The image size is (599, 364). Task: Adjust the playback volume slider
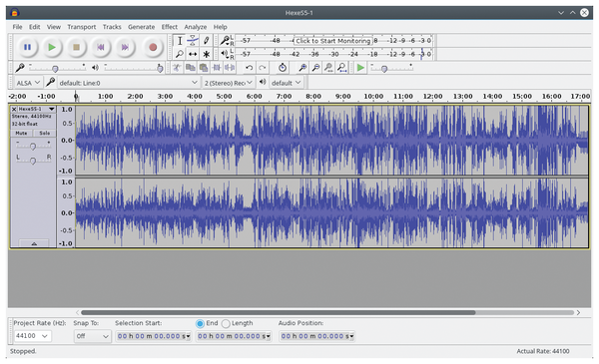click(134, 68)
